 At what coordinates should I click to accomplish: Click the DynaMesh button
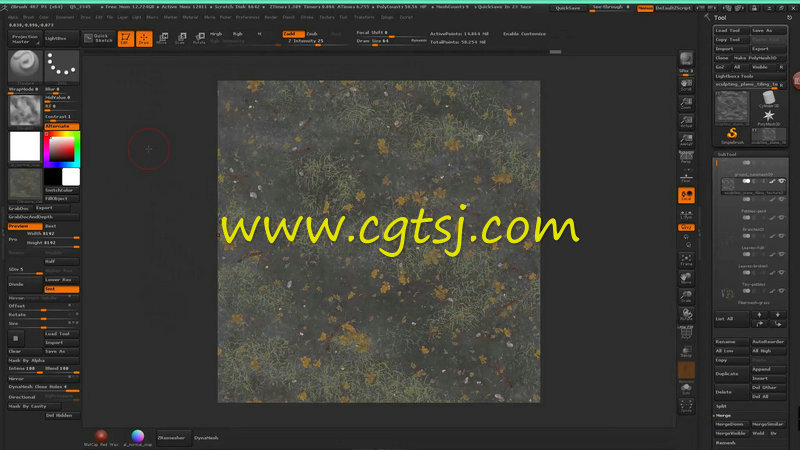click(x=206, y=438)
